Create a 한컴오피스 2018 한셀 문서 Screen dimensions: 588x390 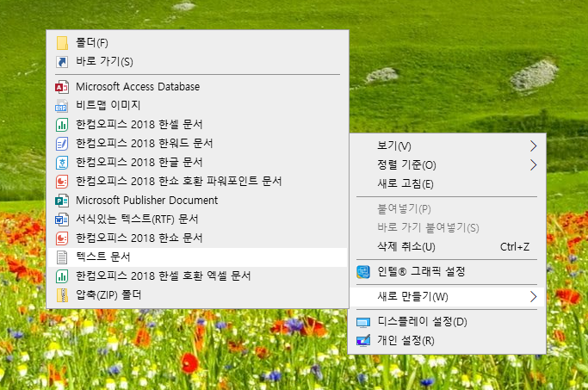[198, 125]
